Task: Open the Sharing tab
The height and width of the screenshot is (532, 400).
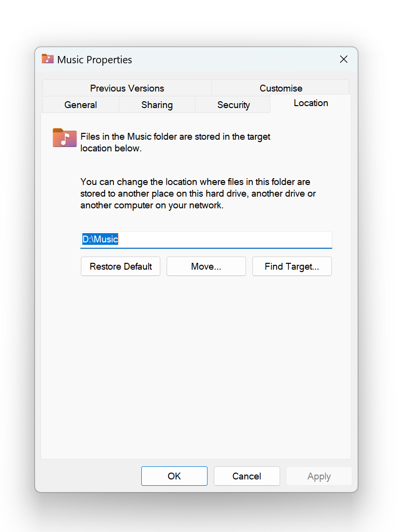Action: pyautogui.click(x=157, y=105)
